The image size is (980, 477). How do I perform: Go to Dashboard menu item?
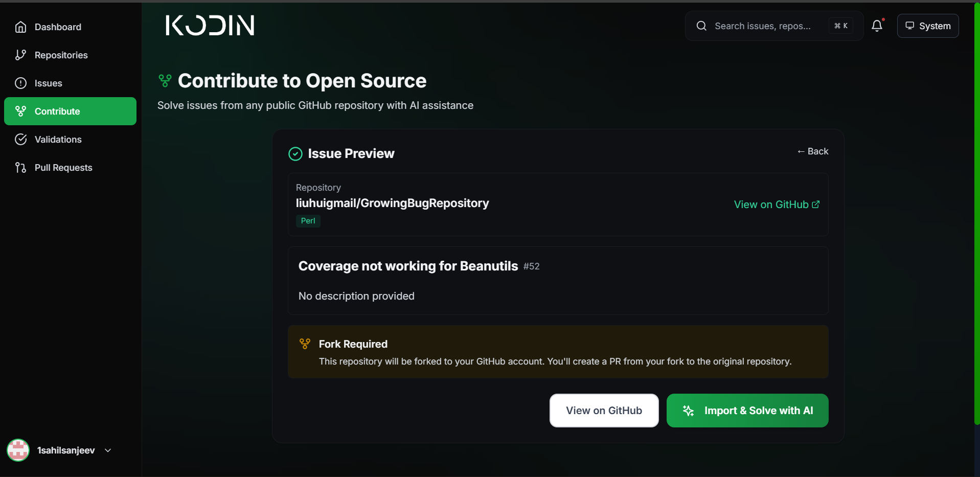tap(70, 27)
